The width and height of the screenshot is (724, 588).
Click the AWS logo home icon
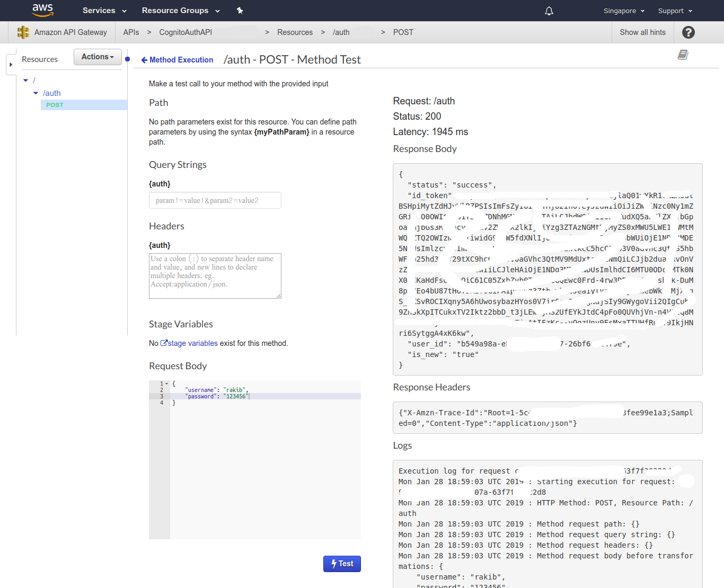(42, 10)
